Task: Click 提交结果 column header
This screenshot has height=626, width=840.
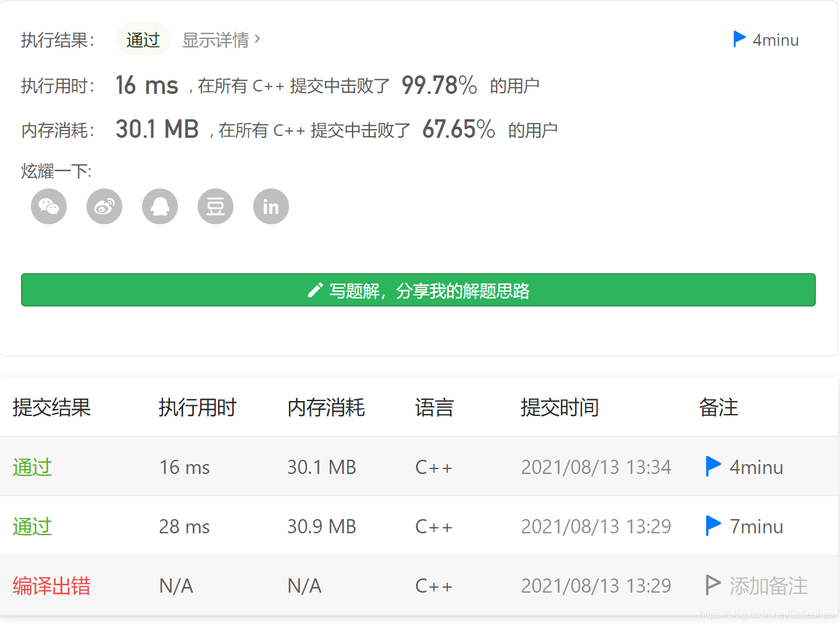Action: click(x=52, y=407)
